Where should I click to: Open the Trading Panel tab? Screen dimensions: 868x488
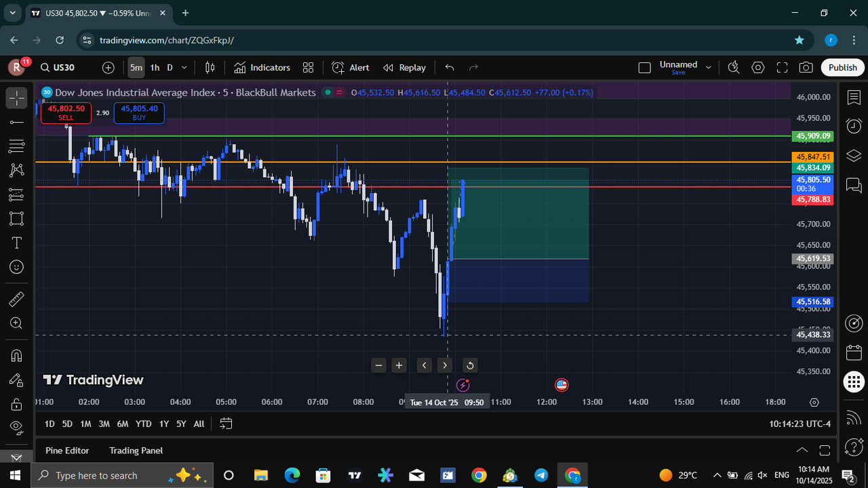[136, 450]
